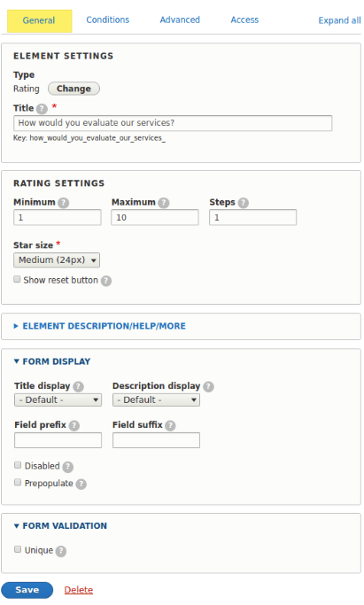Open the Star size dropdown
Viewport: 364px width, 605px height.
point(57,260)
